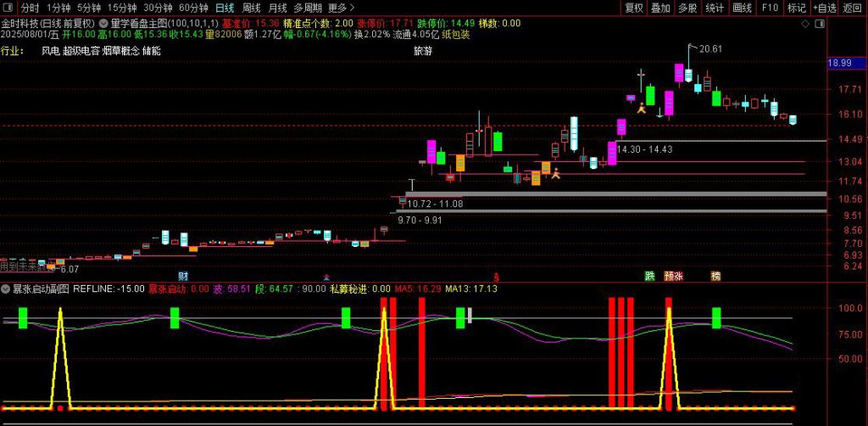The height and width of the screenshot is (426, 868).
Task: Open the 画线 drawing tools
Action: pyautogui.click(x=742, y=8)
